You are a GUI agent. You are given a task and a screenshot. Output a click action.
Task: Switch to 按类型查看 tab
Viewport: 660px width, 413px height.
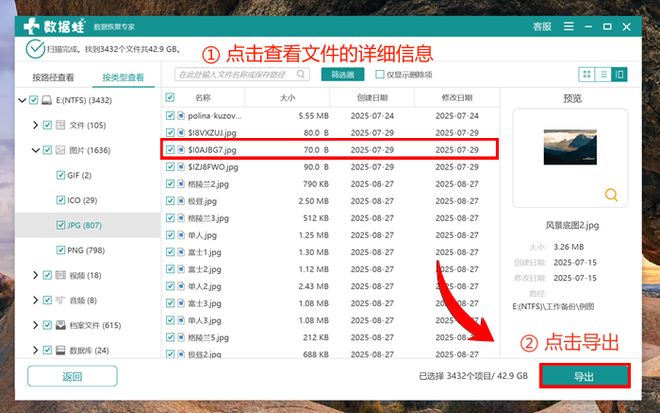tap(123, 77)
